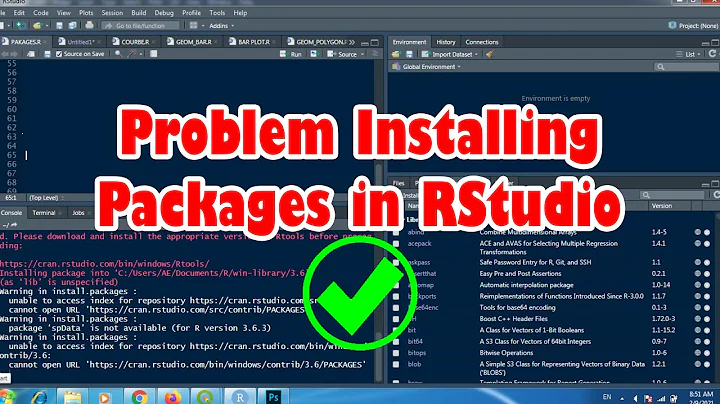
Task: Compile report notebook icon in editor
Action: coord(153,54)
